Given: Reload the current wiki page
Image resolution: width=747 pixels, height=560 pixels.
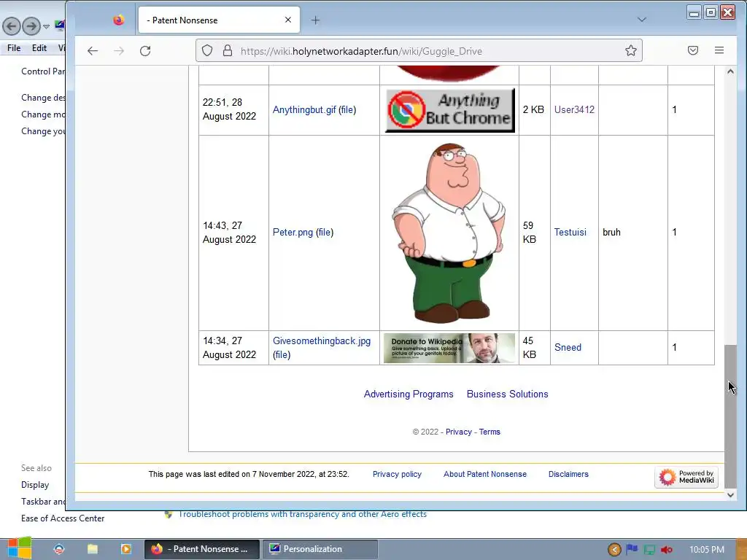Looking at the screenshot, I should [145, 51].
